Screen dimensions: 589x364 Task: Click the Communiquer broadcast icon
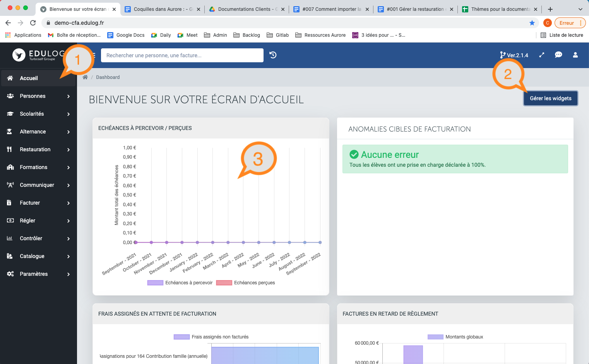(x=10, y=185)
